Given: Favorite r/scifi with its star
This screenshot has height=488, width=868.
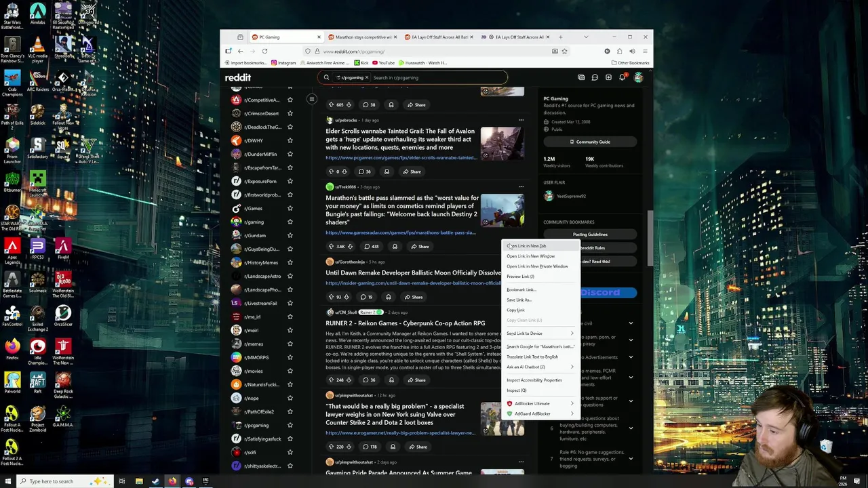Looking at the screenshot, I should click(x=290, y=452).
